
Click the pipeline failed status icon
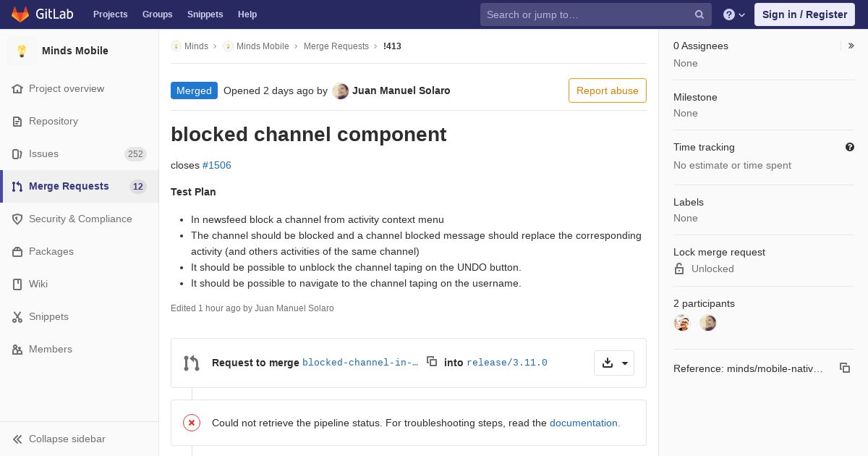point(192,423)
